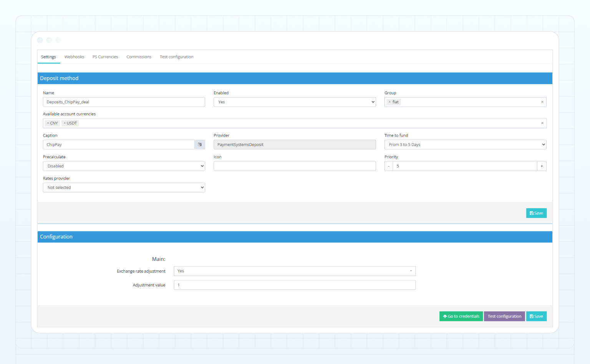Image resolution: width=590 pixels, height=364 pixels.
Task: Click the Adjustment value input field
Action: point(295,285)
